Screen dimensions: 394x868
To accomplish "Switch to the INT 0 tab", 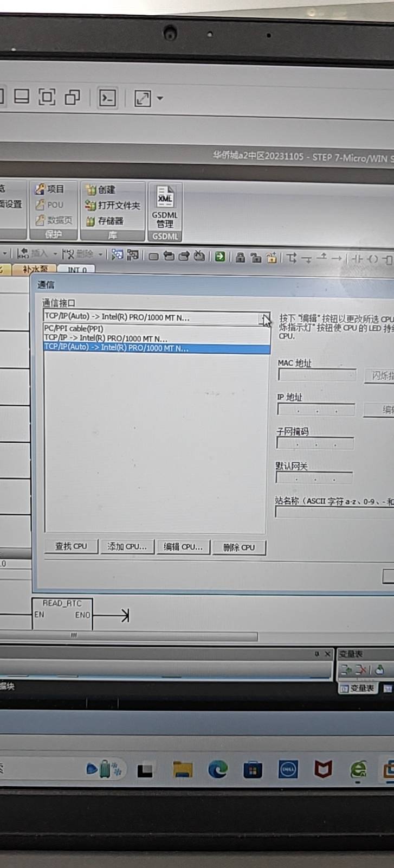I will (76, 270).
